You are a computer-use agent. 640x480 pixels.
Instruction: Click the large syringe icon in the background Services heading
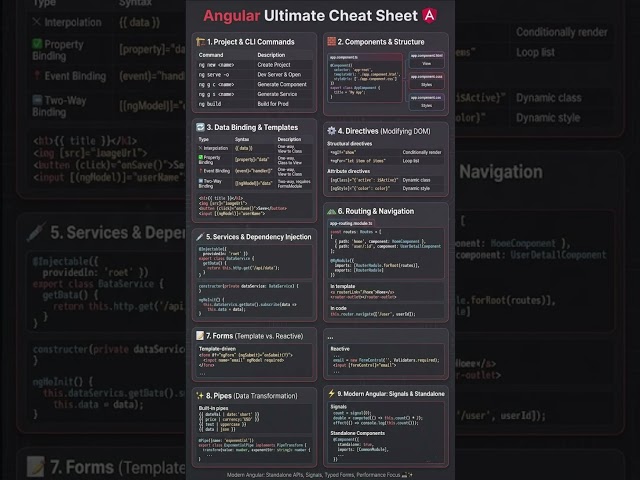coord(36,233)
